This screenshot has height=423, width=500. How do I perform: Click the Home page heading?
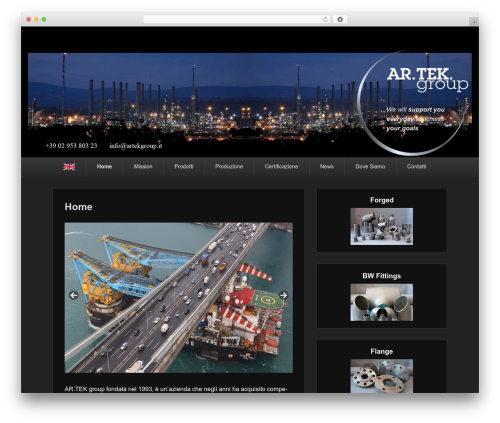coord(78,207)
